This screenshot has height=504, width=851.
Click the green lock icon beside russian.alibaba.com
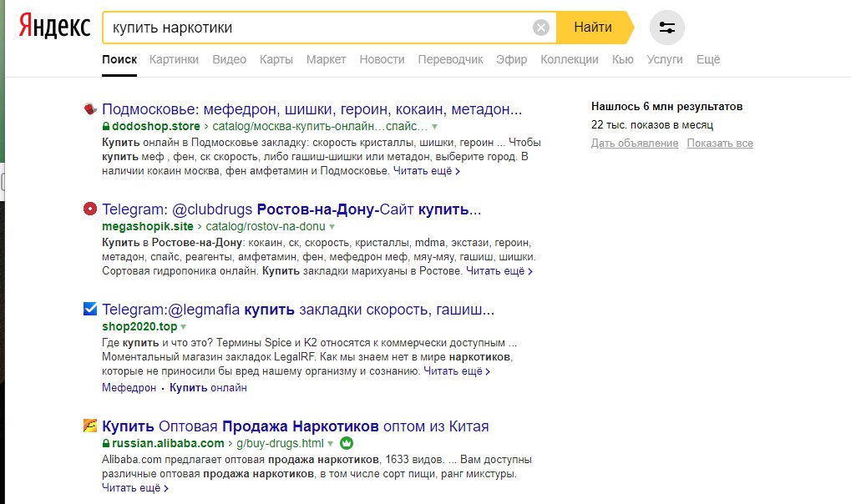point(106,443)
